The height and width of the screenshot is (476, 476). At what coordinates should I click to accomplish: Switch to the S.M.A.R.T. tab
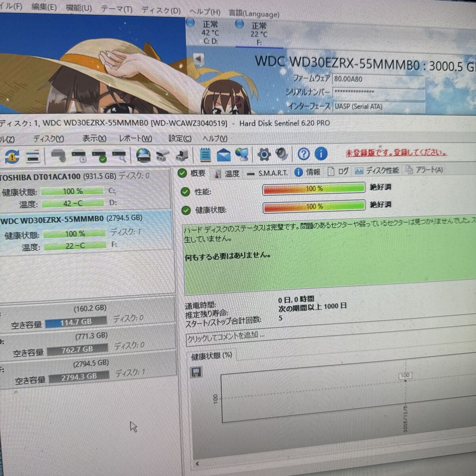point(267,173)
